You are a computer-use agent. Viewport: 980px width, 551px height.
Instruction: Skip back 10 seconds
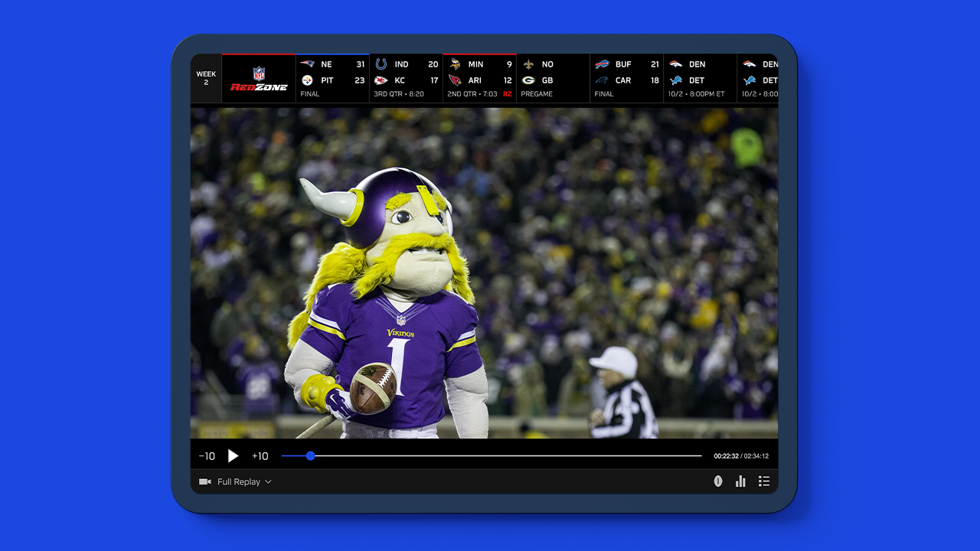[x=207, y=456]
